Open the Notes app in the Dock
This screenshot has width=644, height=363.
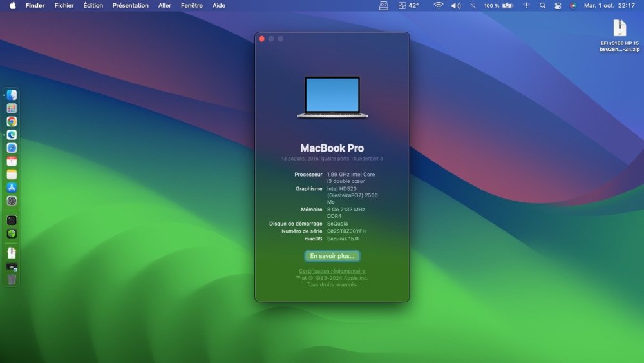coord(12,174)
